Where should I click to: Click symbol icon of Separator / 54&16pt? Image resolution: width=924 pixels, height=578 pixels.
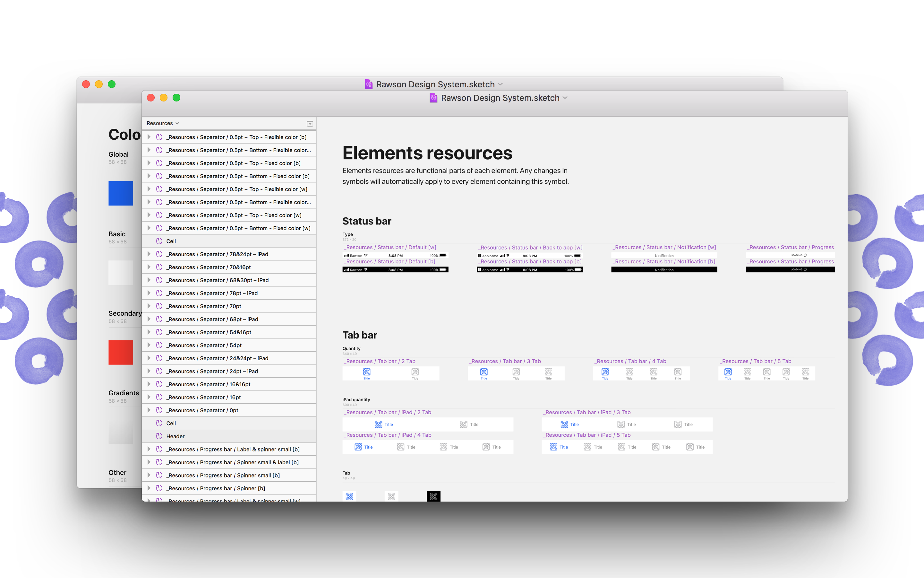pyautogui.click(x=159, y=332)
